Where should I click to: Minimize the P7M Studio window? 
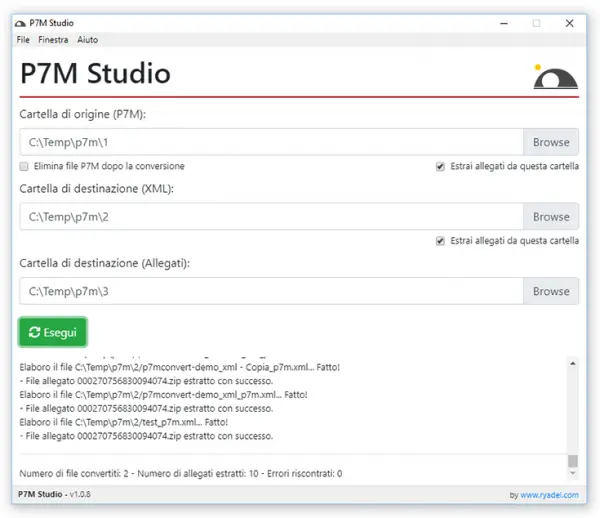[504, 23]
